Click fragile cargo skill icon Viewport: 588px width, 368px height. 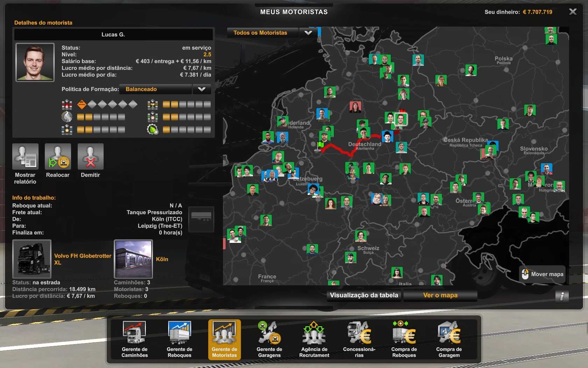click(x=153, y=104)
